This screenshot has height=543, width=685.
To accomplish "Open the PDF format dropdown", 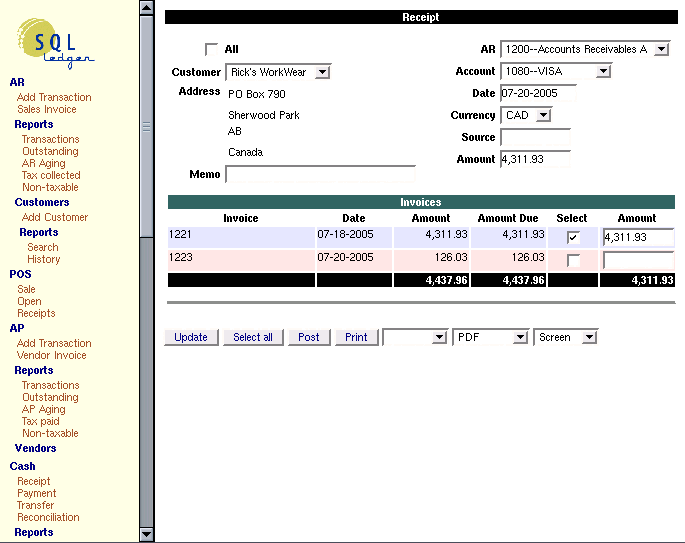I will click(490, 337).
